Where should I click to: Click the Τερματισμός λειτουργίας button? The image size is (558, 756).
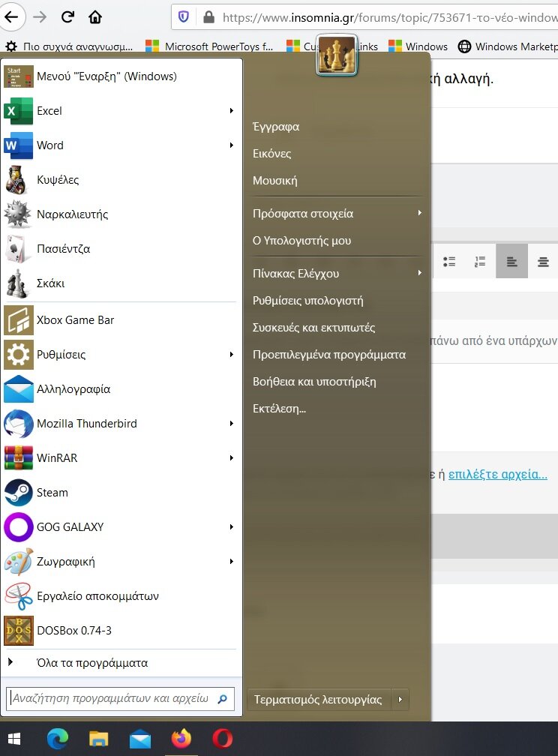point(318,699)
